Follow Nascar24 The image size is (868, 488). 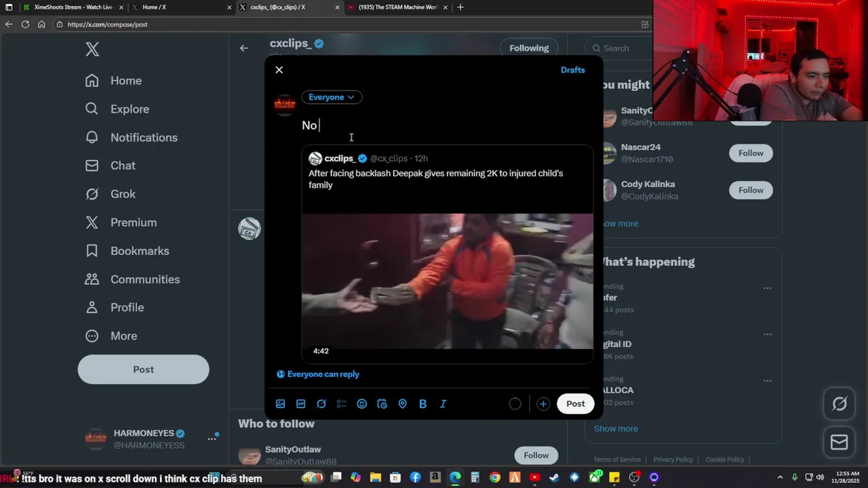751,153
